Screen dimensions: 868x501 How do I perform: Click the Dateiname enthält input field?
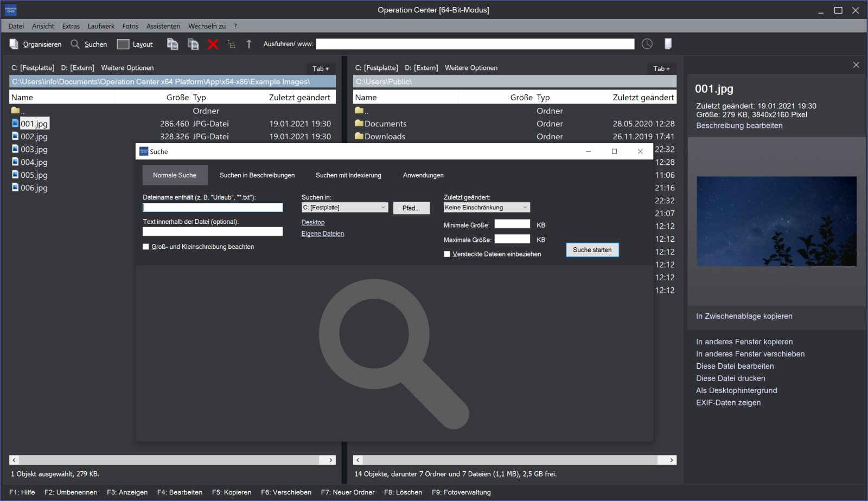tap(213, 208)
